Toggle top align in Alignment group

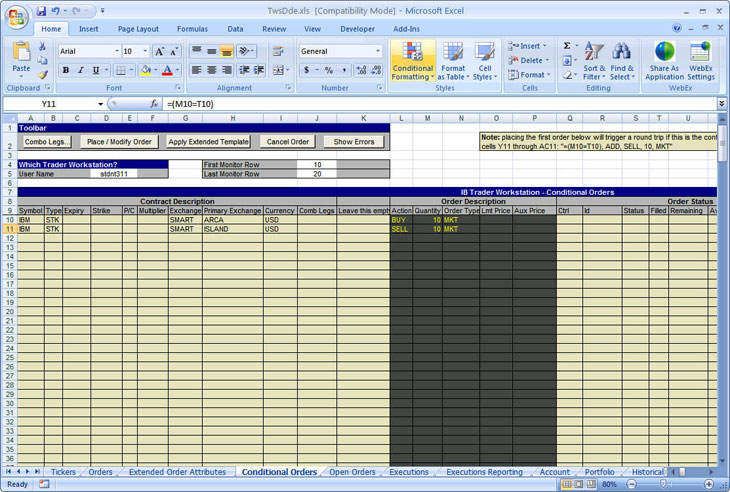tap(196, 51)
